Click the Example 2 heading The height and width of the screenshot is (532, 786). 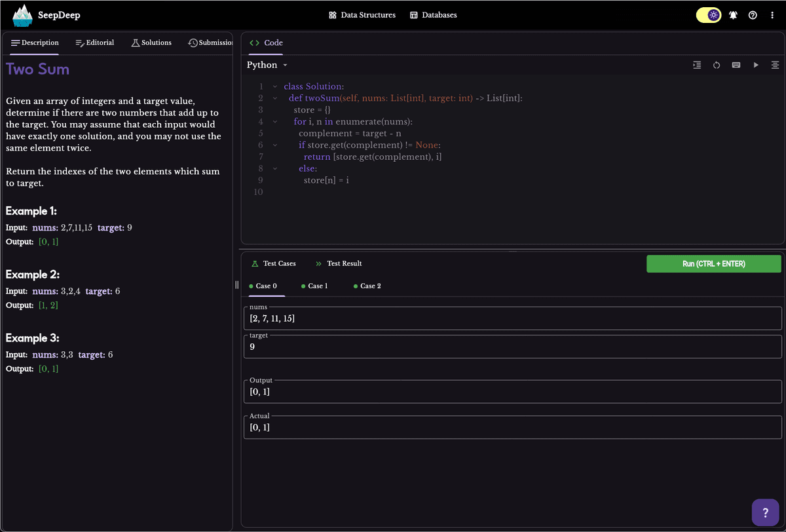pyautogui.click(x=33, y=275)
